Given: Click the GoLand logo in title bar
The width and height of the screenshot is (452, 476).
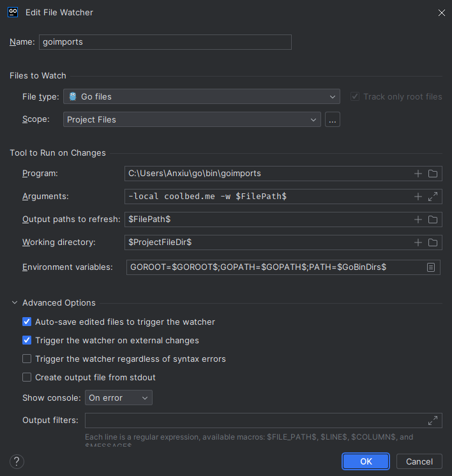Looking at the screenshot, I should click(x=13, y=13).
